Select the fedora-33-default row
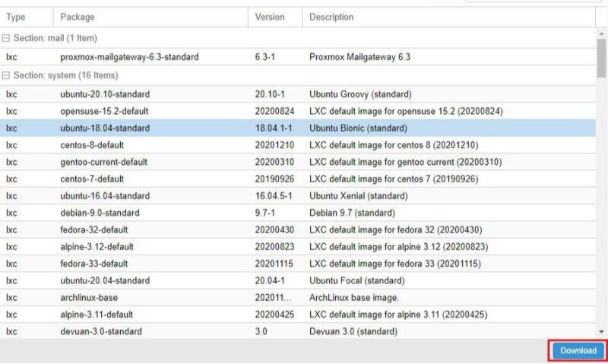Screen dimensions: 608x364 [94, 264]
